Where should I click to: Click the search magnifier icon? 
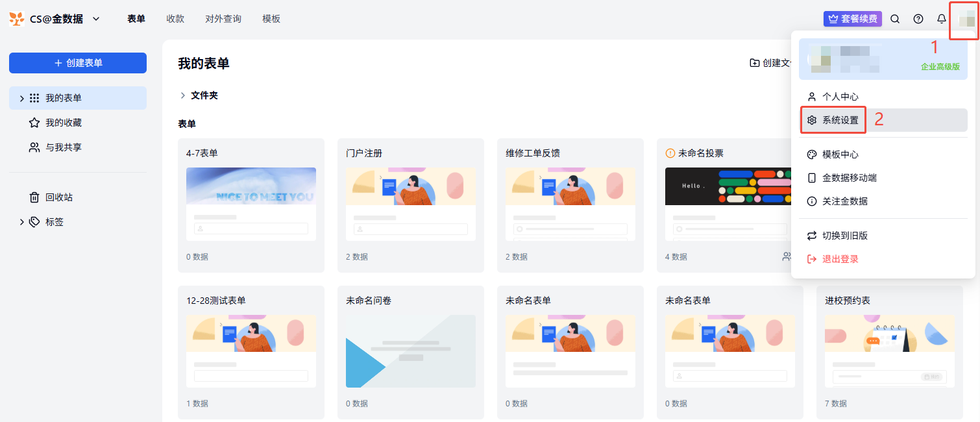[x=895, y=19]
